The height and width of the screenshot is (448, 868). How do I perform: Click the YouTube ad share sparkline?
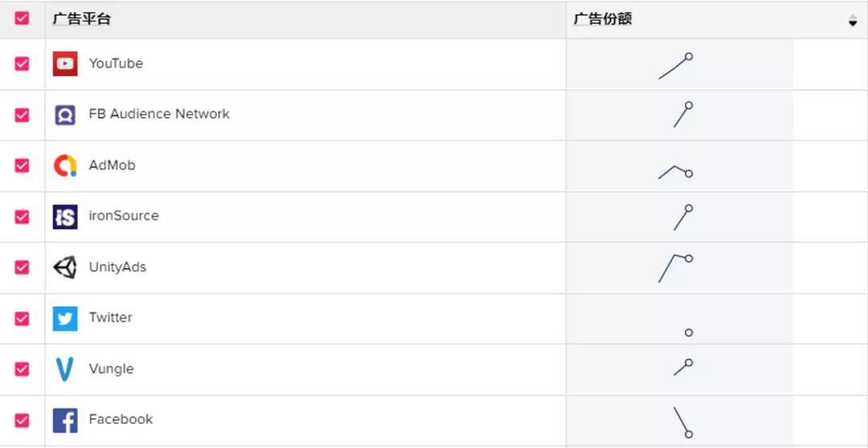(x=676, y=67)
